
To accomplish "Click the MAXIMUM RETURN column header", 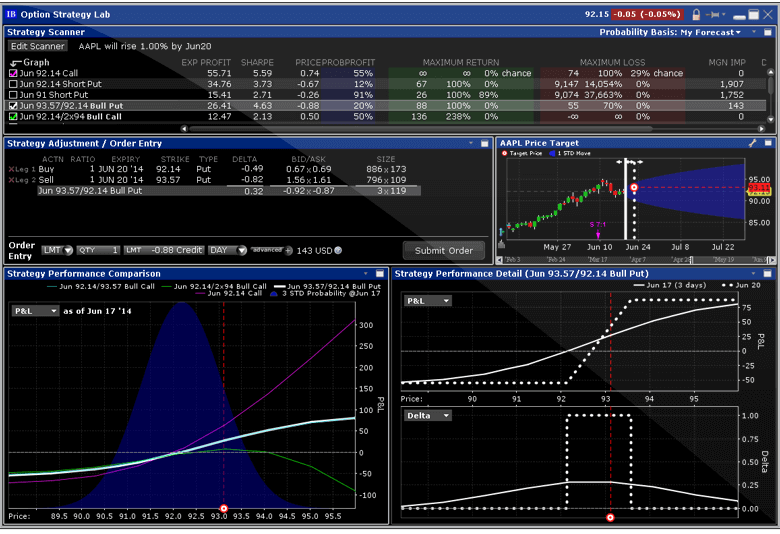I will tap(461, 63).
